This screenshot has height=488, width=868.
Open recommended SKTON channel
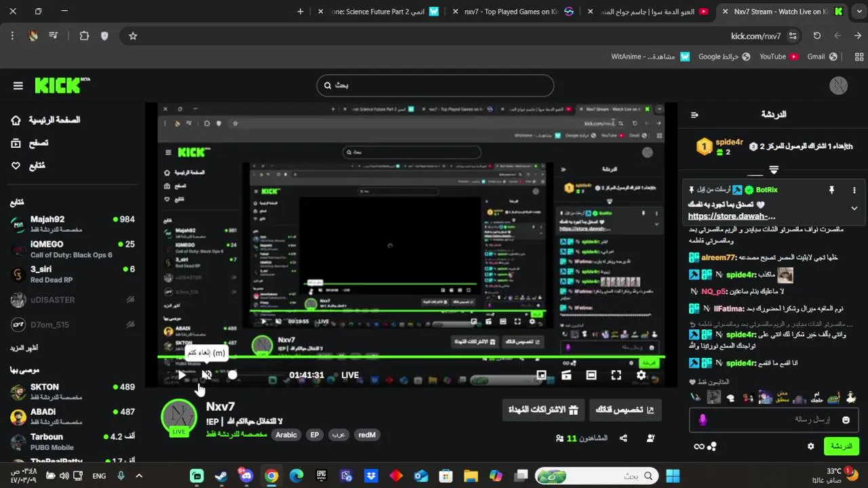click(x=73, y=391)
